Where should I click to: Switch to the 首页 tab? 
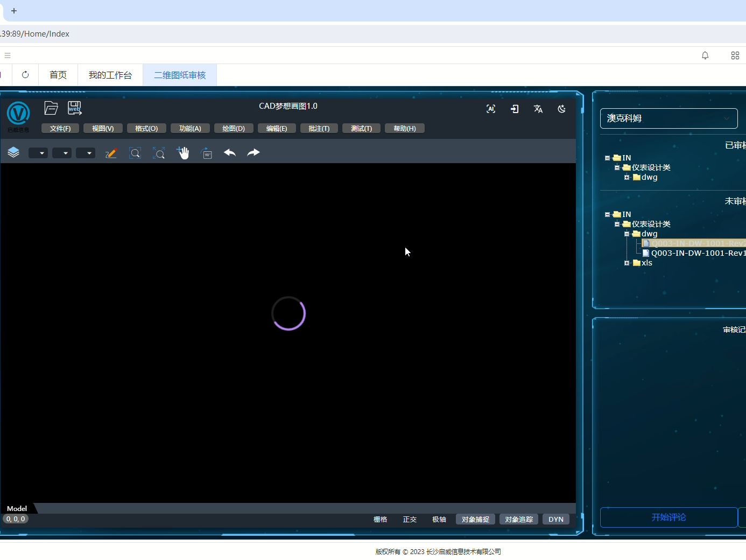coord(58,75)
